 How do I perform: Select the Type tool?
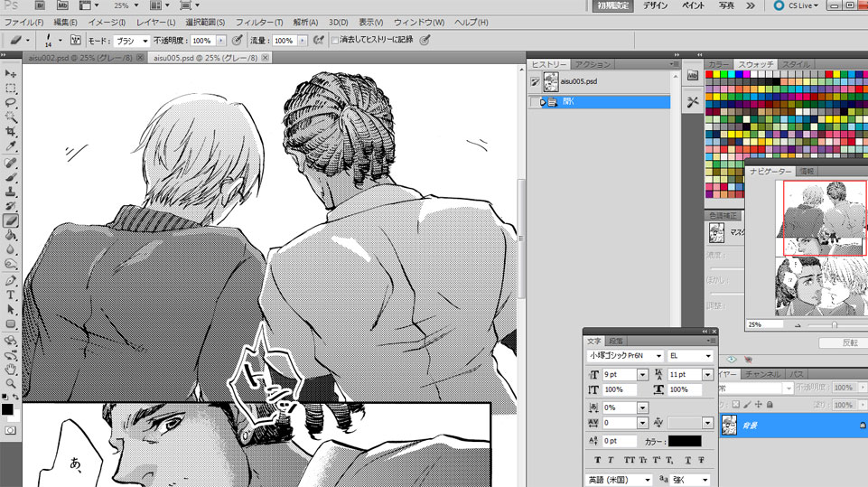[x=11, y=295]
